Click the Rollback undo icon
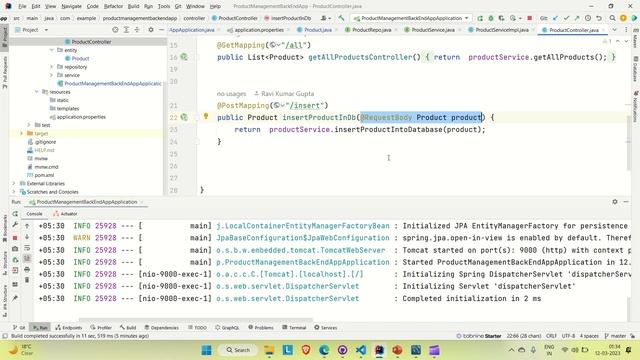The height and width of the screenshot is (360, 640). pos(599,18)
